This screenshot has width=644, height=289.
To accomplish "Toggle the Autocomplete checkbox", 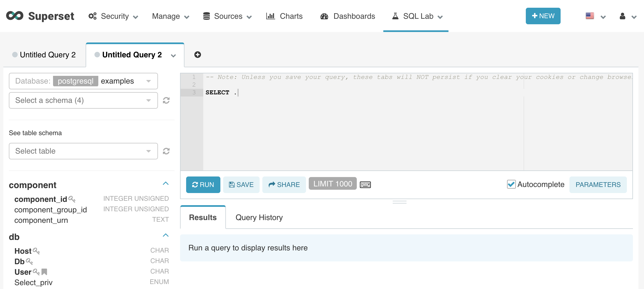I will [x=511, y=184].
